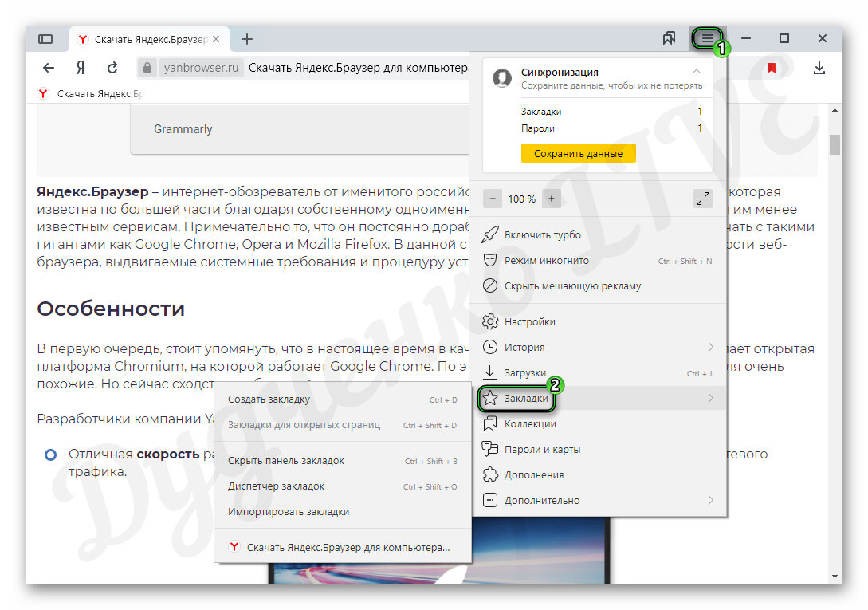Click the star icon beside Закладки
The image size is (868, 610).
pyautogui.click(x=490, y=398)
